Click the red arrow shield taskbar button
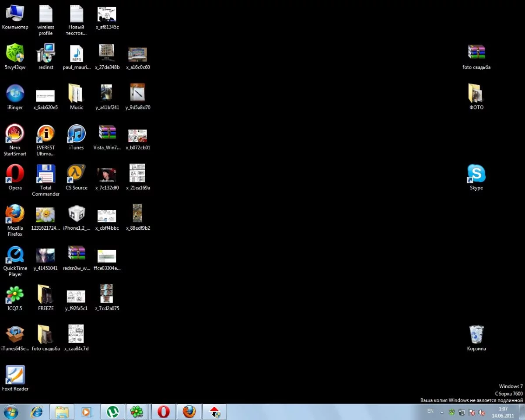Viewport: 525px width, 420px height. [x=214, y=412]
